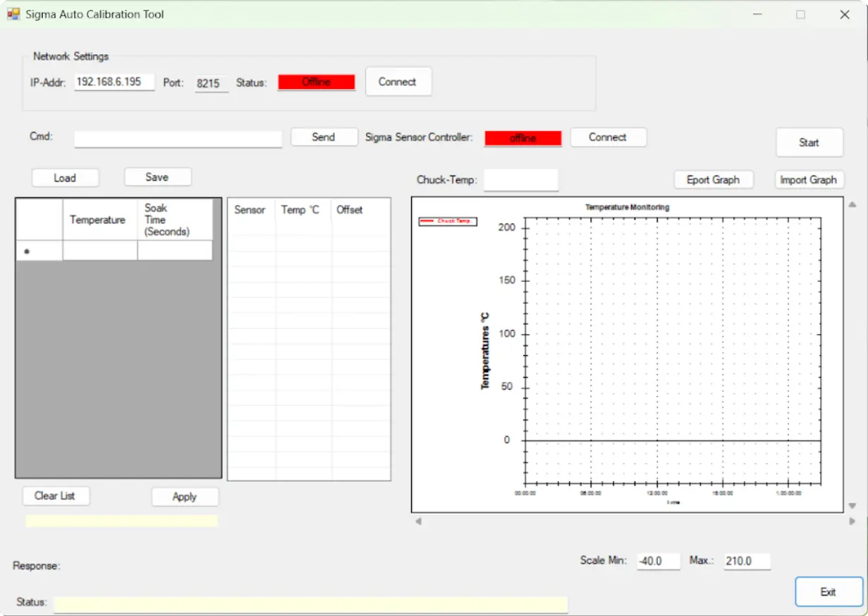Focus the IP-Addr input field
This screenshot has height=616, width=868.
(114, 82)
